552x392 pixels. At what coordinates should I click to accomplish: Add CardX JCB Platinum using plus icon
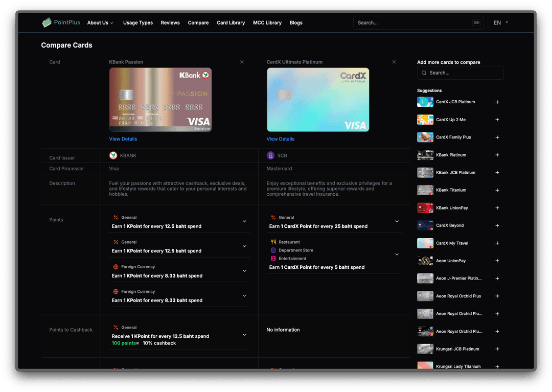coord(497,102)
